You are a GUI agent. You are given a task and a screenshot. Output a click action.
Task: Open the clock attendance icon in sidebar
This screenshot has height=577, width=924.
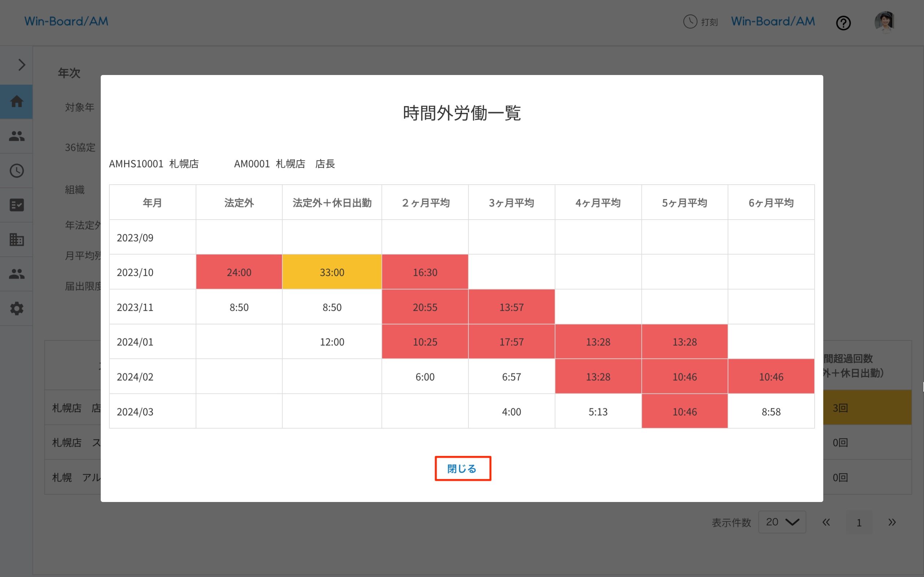click(16, 171)
